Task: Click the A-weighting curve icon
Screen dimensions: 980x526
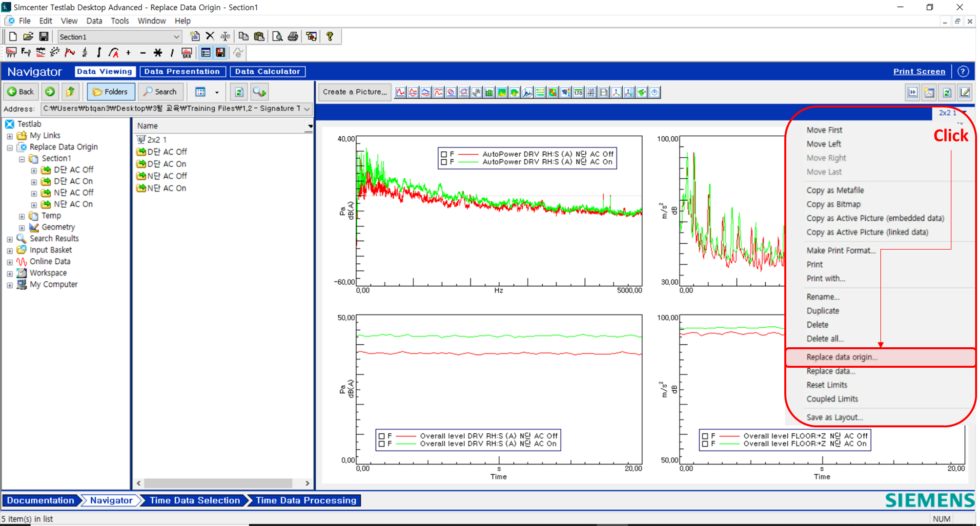Action: [x=114, y=52]
